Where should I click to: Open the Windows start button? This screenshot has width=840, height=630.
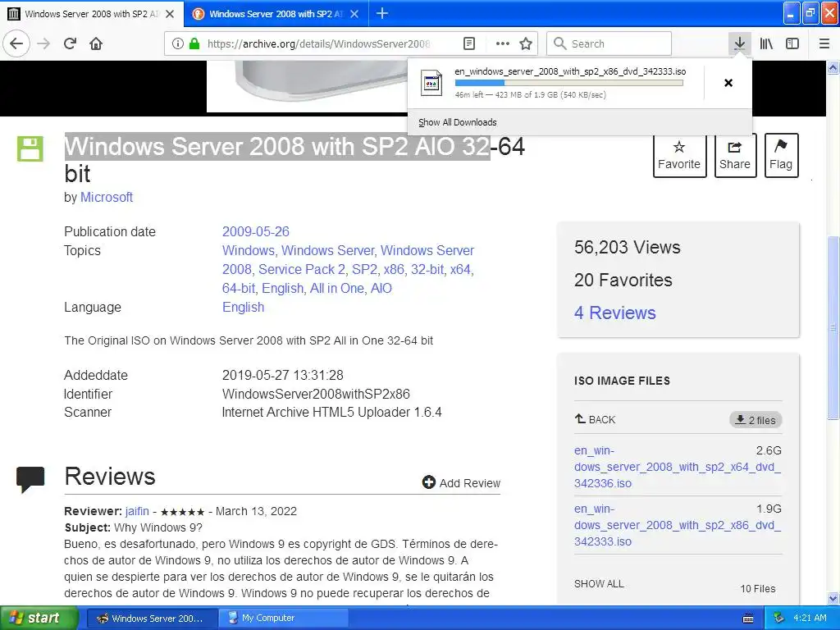(x=39, y=619)
